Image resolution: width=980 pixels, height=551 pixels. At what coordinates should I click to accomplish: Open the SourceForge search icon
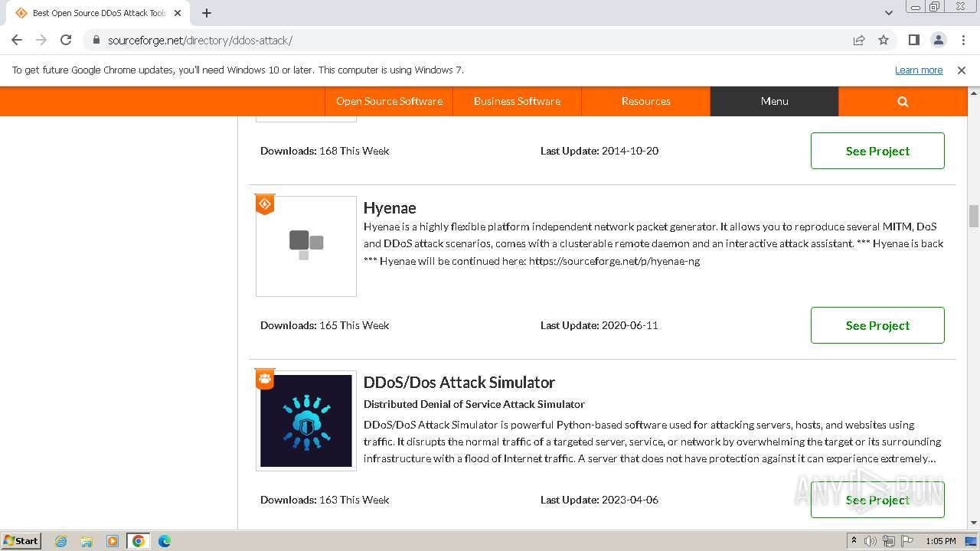click(903, 101)
